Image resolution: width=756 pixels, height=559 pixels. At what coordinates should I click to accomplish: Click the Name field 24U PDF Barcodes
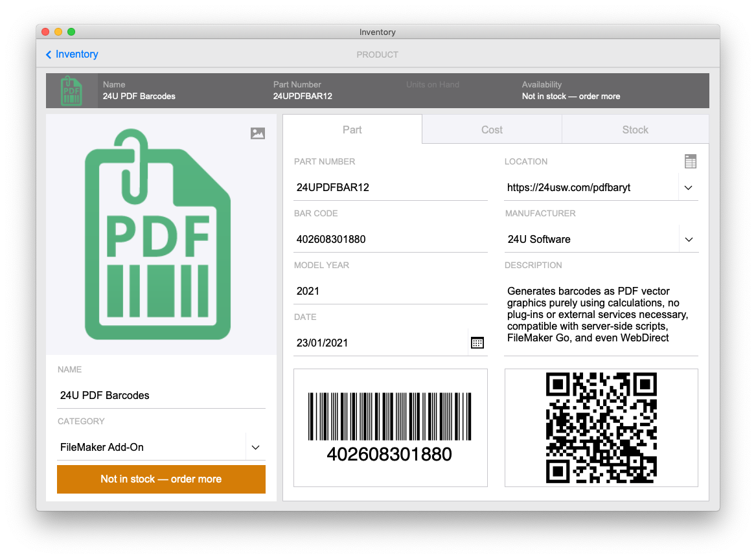[x=161, y=396]
